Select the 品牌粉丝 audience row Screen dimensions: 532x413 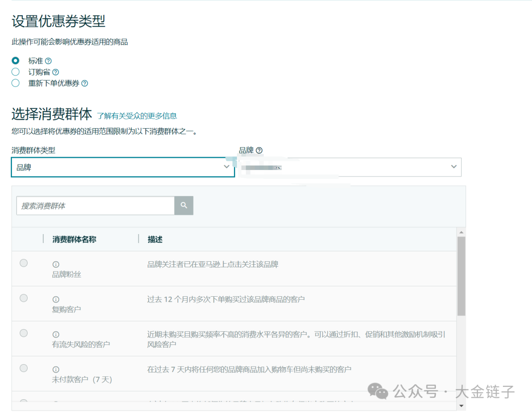click(23, 263)
